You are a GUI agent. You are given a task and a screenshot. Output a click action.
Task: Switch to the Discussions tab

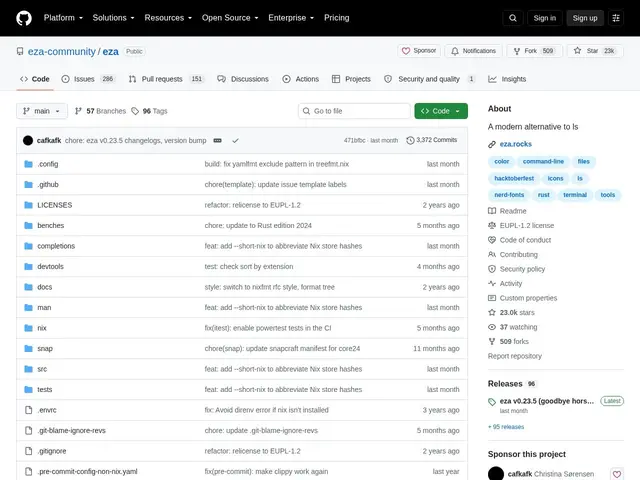point(243,79)
